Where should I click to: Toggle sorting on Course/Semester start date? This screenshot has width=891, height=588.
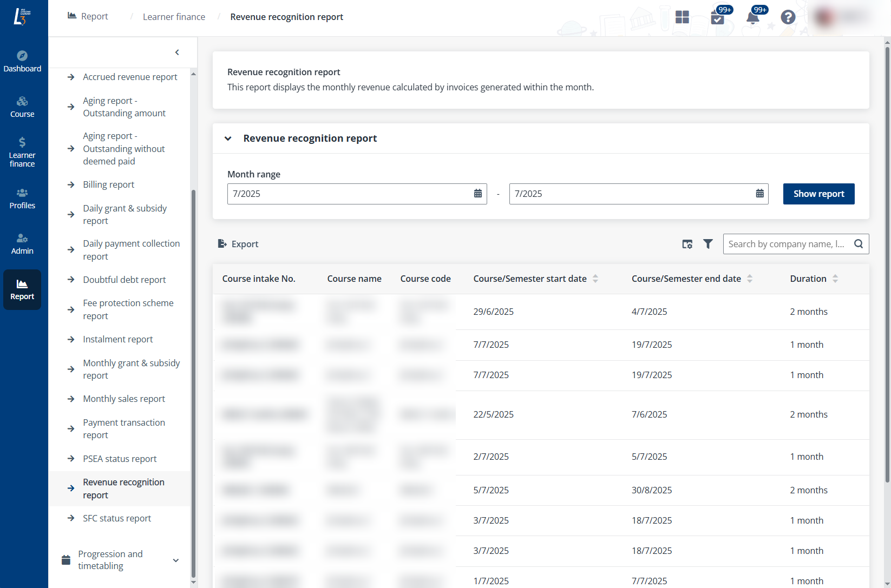click(595, 279)
